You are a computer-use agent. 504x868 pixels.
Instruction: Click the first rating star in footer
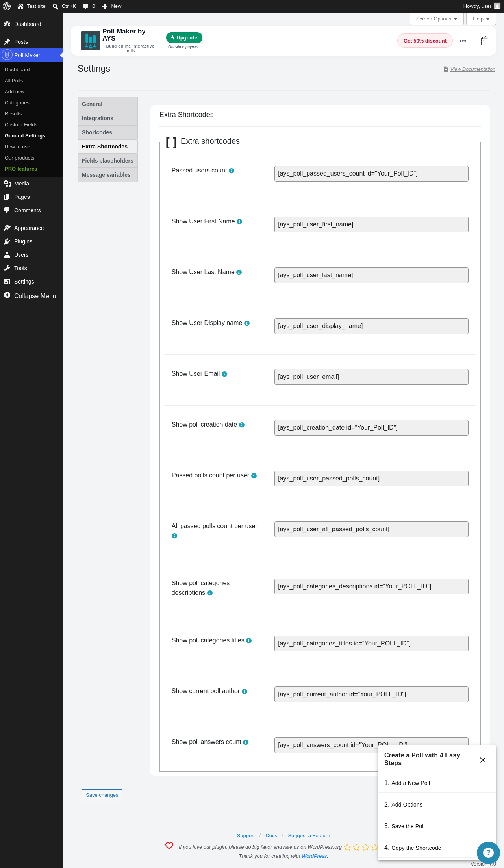coord(347,847)
